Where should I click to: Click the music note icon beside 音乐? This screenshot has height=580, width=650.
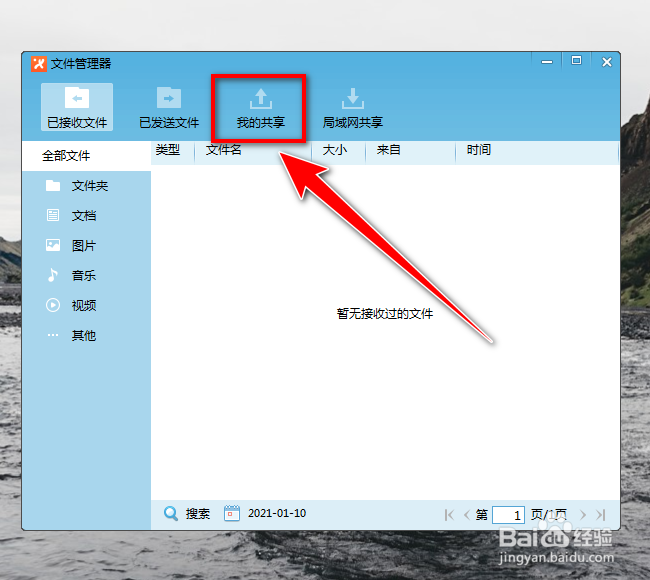tap(53, 275)
